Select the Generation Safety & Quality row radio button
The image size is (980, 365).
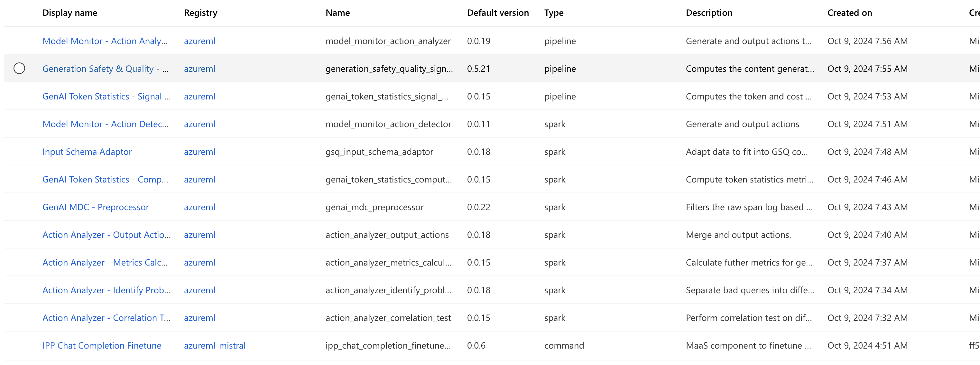pos(19,69)
